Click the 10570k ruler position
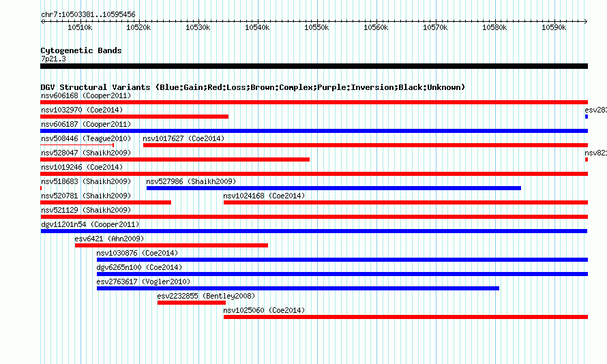Screen dimensions: 607x364 (435, 27)
